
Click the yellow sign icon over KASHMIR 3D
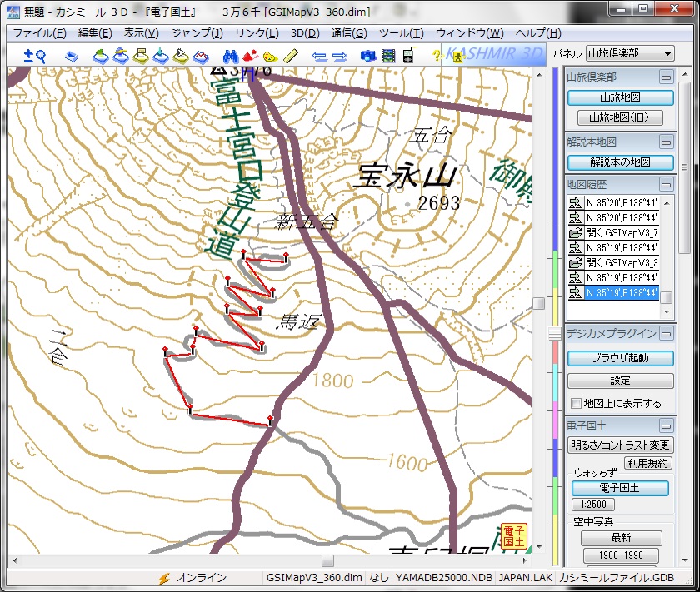click(457, 57)
